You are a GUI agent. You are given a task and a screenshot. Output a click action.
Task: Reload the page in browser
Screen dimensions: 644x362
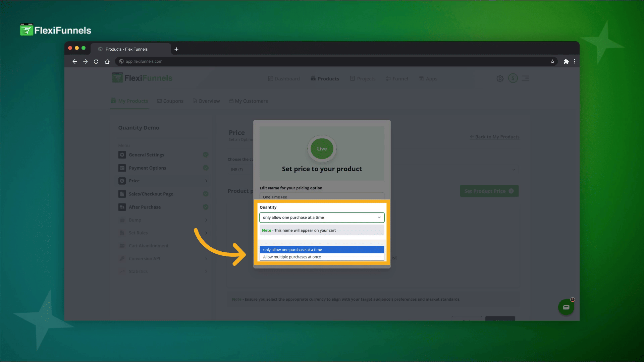[x=96, y=61]
